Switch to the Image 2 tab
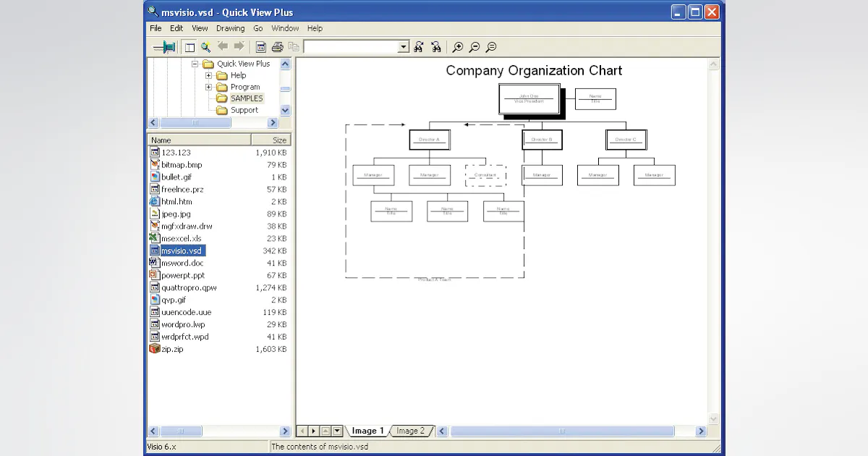 pos(410,431)
